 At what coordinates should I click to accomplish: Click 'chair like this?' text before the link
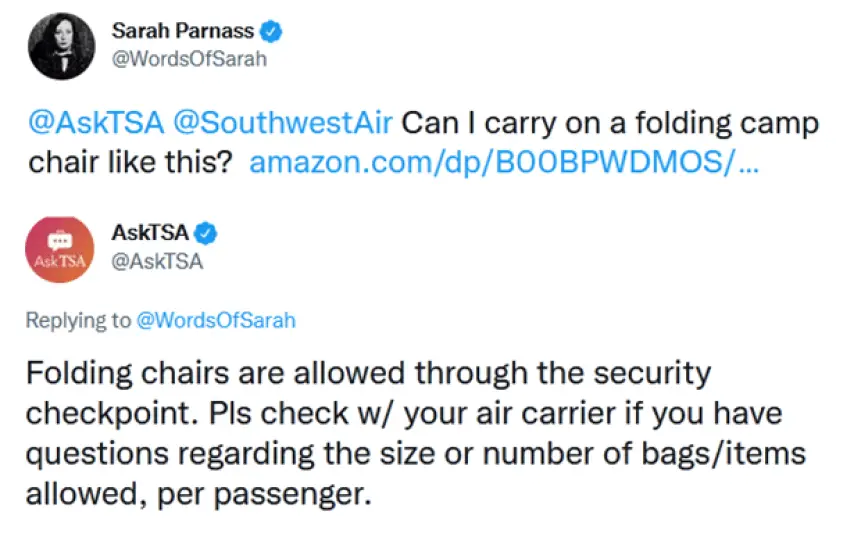point(130,161)
